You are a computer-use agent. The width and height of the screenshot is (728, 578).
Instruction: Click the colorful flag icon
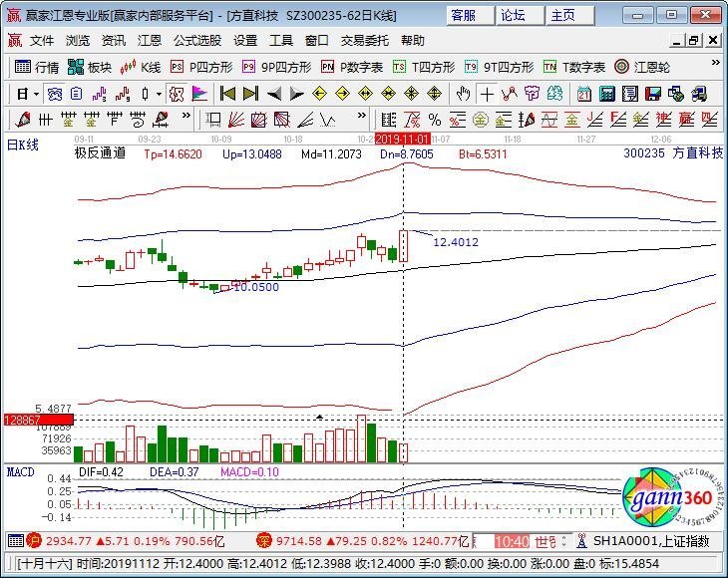point(199,94)
